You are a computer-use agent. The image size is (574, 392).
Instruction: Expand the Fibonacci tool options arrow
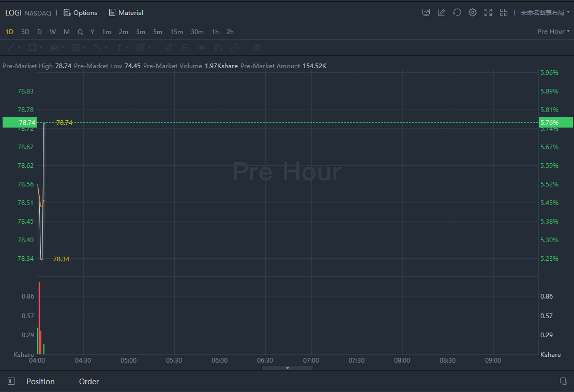pos(84,48)
